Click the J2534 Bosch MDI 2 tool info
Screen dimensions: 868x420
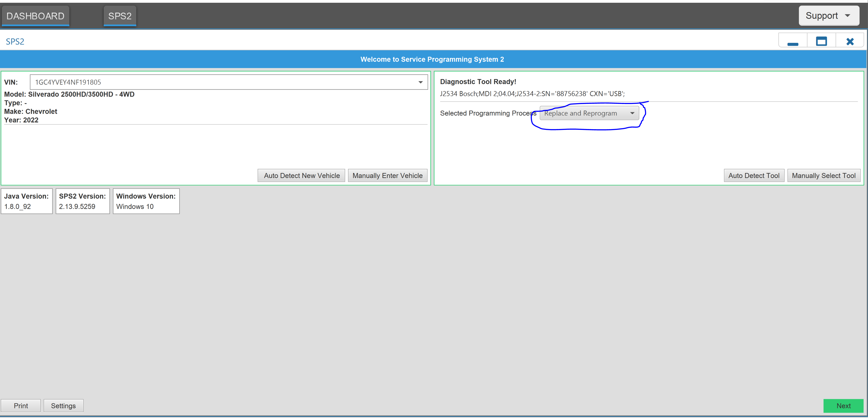(532, 94)
